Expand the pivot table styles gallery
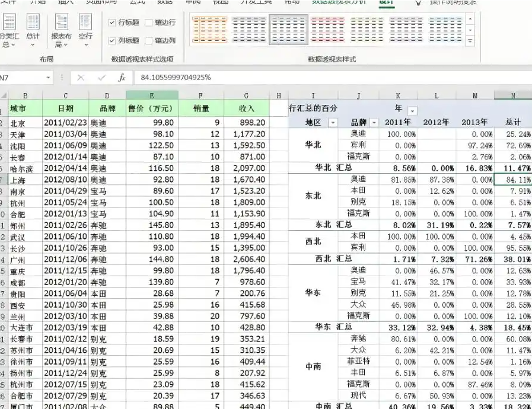 470,42
